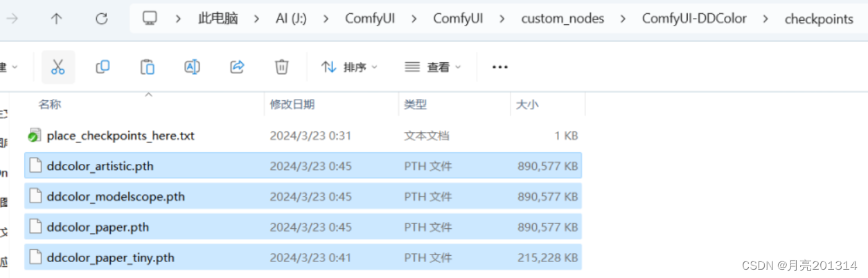Click the 215,228 KB size cell
This screenshot has height=278, width=868.
[x=547, y=258]
